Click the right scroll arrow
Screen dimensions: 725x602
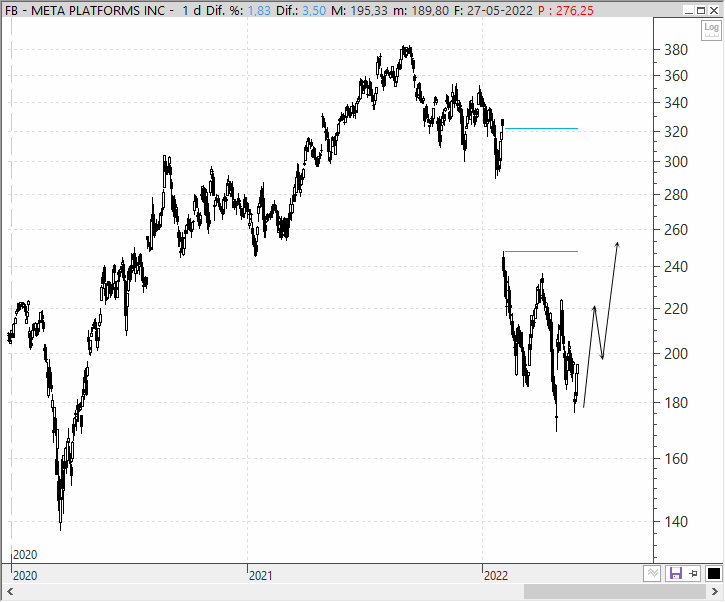[714, 592]
